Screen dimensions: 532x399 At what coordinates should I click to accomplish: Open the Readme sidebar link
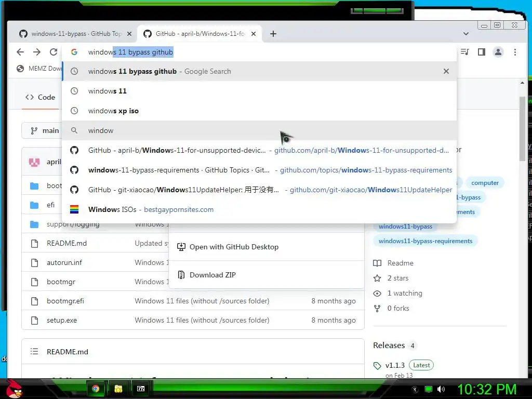(x=394, y=263)
